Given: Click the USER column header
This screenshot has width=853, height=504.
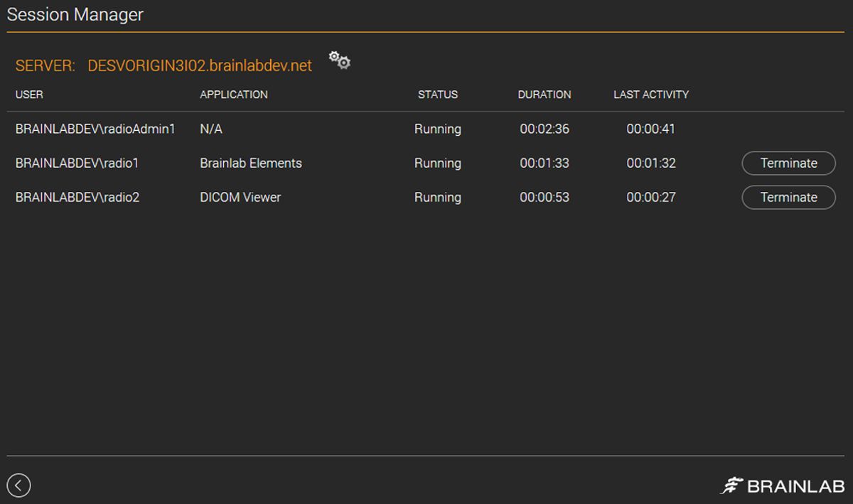Looking at the screenshot, I should pyautogui.click(x=29, y=95).
